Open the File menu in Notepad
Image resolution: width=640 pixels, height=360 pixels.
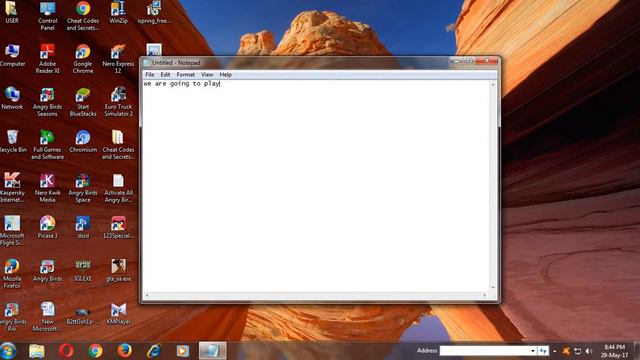[149, 75]
